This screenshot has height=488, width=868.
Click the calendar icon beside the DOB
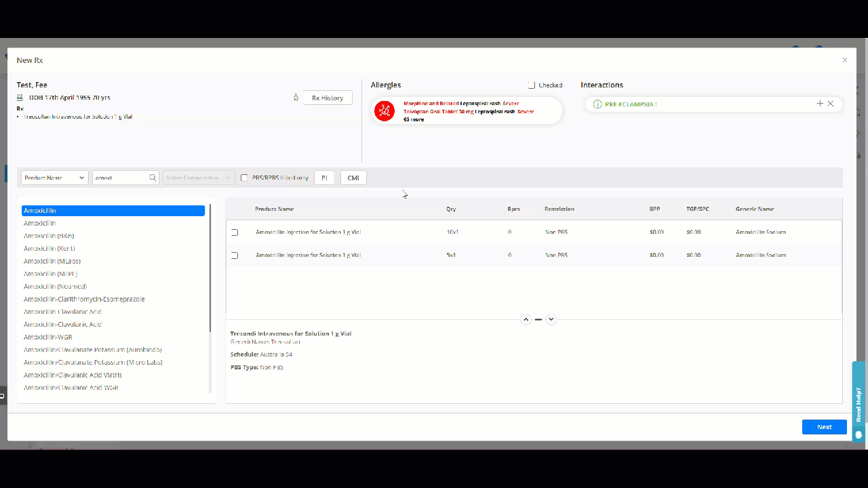[x=19, y=97]
